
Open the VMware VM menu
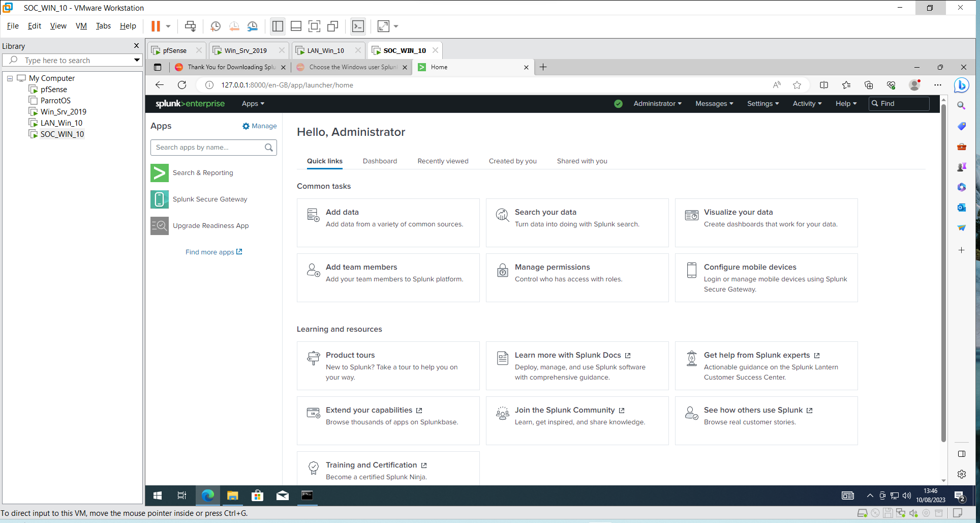click(x=81, y=26)
